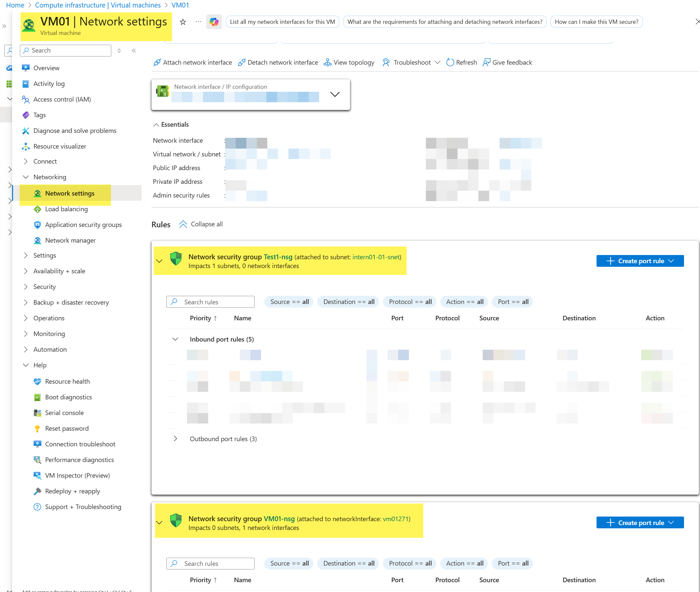The width and height of the screenshot is (700, 592).
Task: Open Support + Troubleshooting
Action: tap(83, 507)
